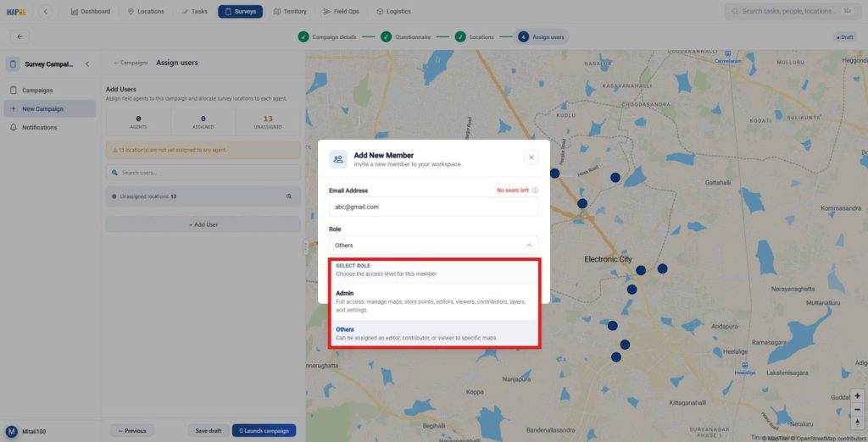Click the Electronic City map label
The width and height of the screenshot is (868, 442).
tap(608, 259)
